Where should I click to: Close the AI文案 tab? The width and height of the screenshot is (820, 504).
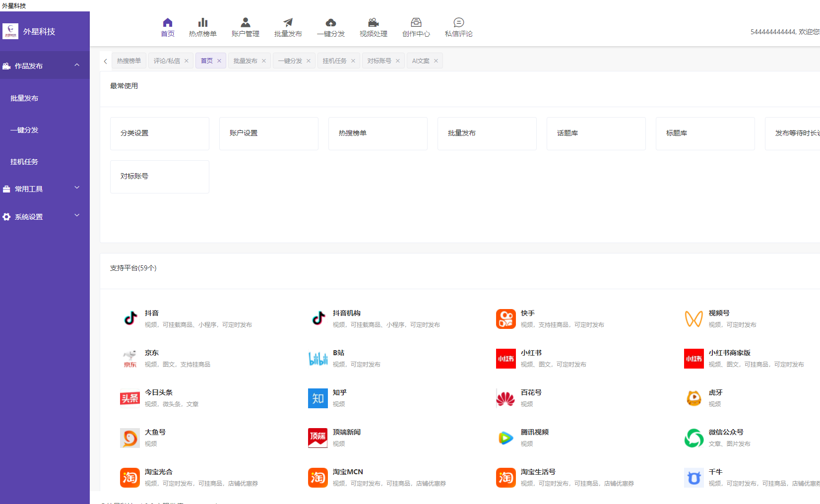coord(436,61)
